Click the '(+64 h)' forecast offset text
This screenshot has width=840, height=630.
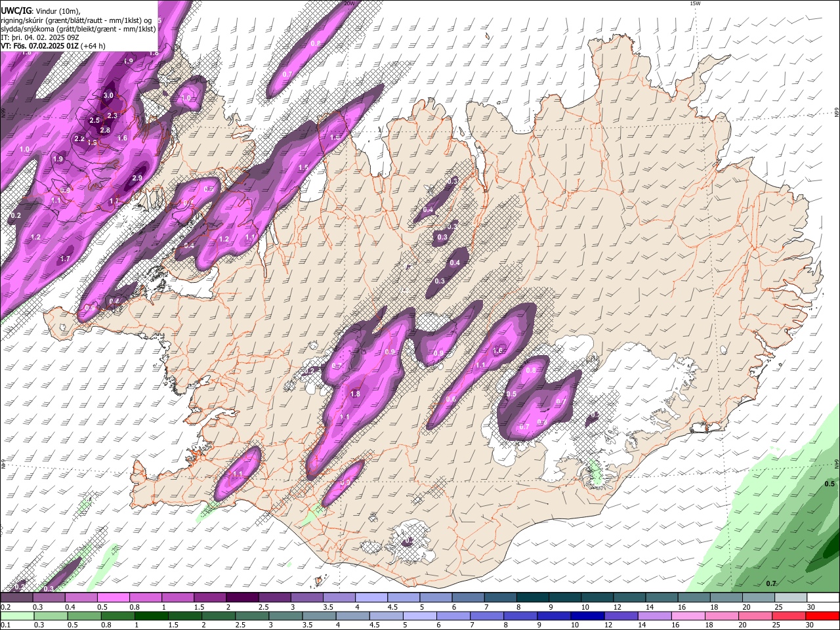click(x=93, y=46)
